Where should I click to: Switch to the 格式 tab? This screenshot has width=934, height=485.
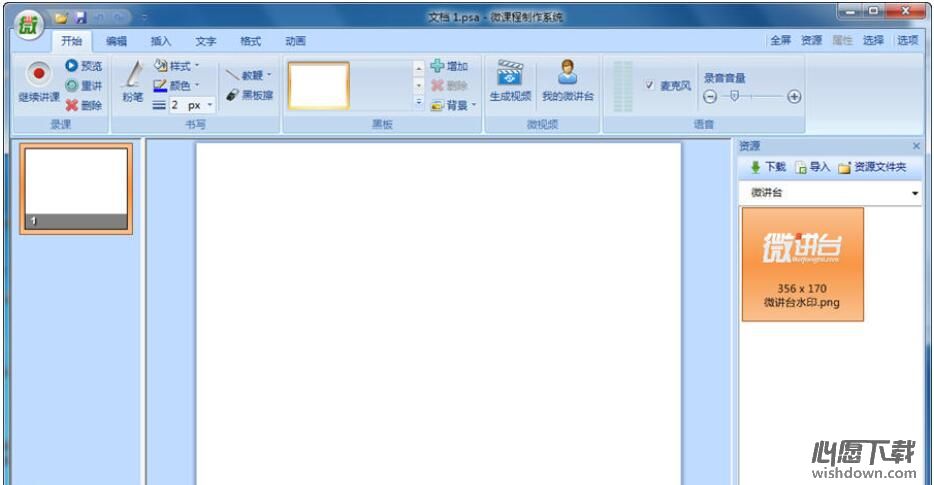coord(250,41)
